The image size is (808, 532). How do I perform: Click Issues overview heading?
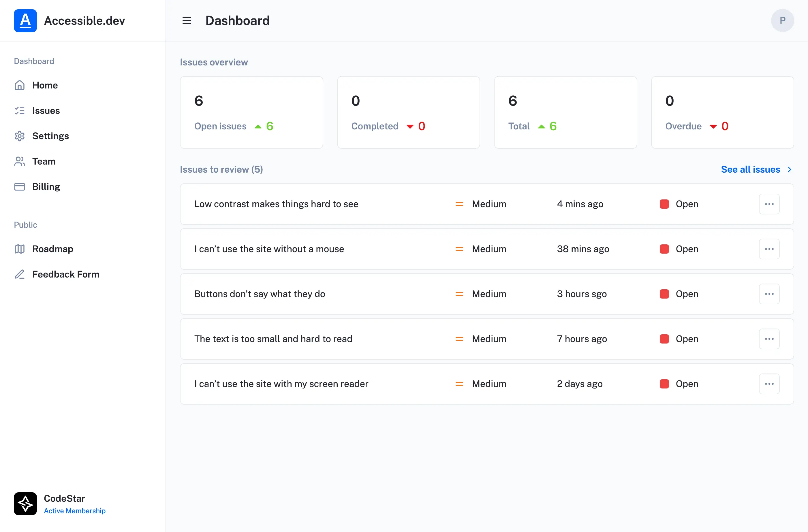click(214, 63)
